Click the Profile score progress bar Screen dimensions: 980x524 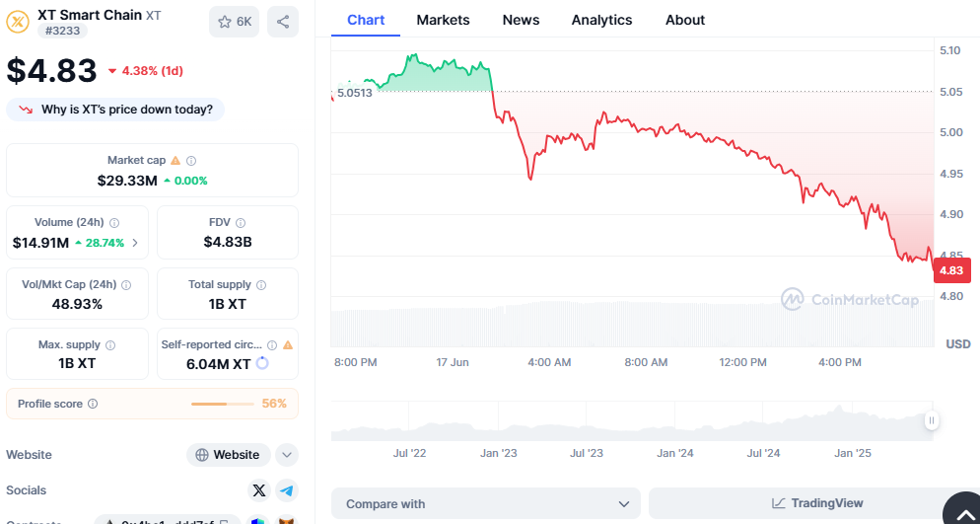coord(223,404)
